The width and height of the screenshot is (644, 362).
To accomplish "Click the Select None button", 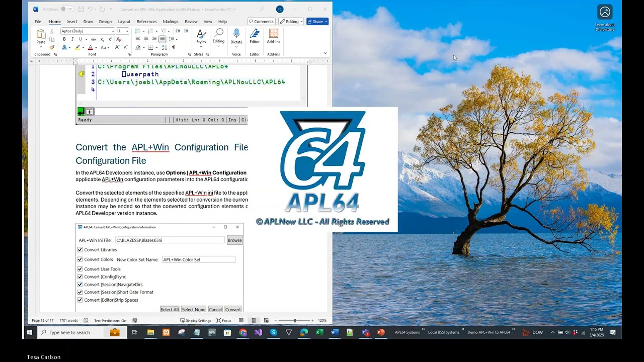I will tap(193, 309).
